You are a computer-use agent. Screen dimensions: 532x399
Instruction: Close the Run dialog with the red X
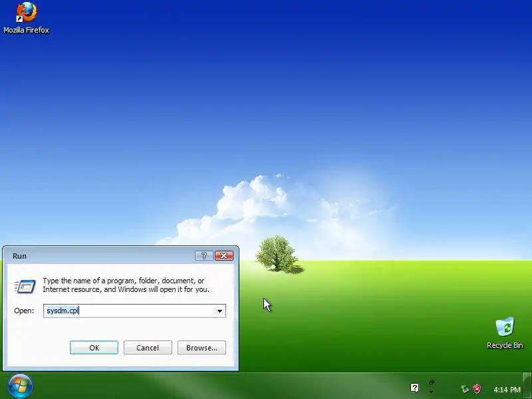coord(224,255)
